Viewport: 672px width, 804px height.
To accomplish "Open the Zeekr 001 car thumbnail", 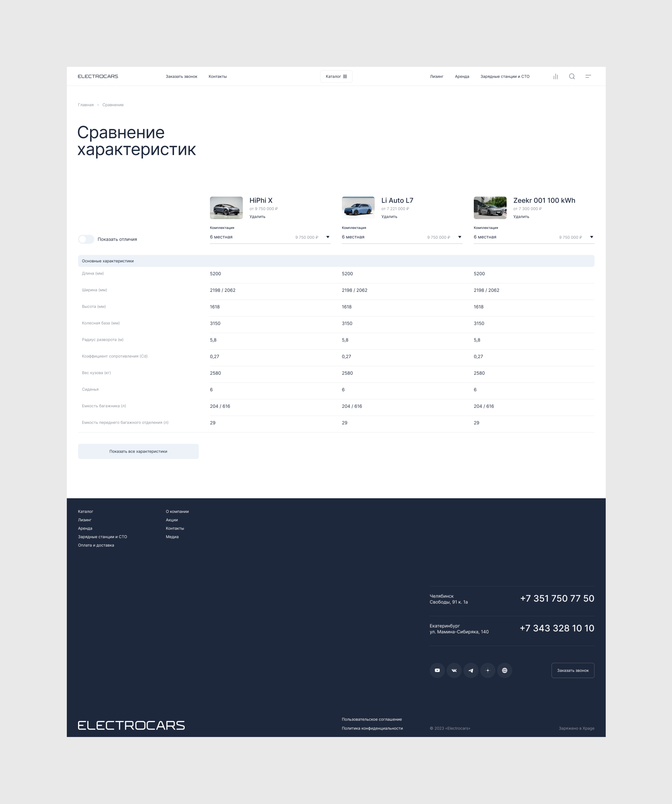I will click(x=490, y=208).
